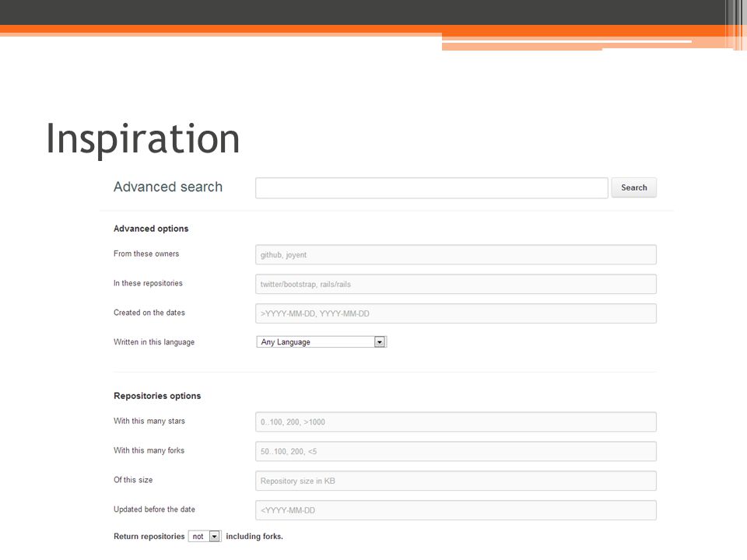Select the Created on the dates field
Screen dimensions: 747x560
(456, 313)
